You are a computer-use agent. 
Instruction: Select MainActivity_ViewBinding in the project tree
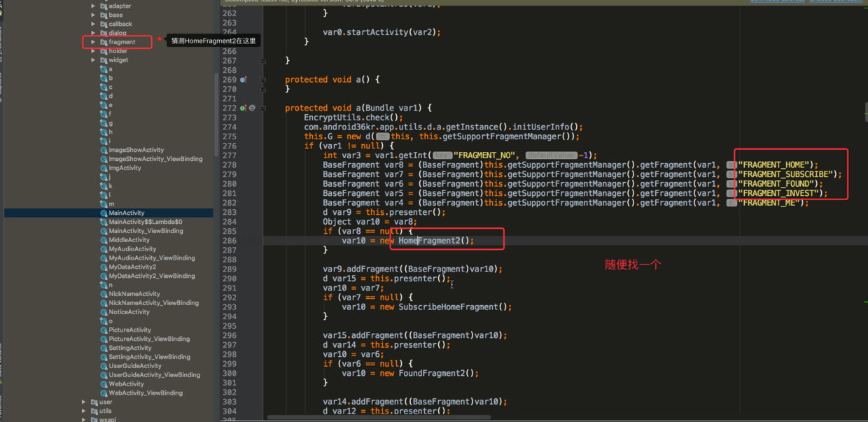click(146, 231)
